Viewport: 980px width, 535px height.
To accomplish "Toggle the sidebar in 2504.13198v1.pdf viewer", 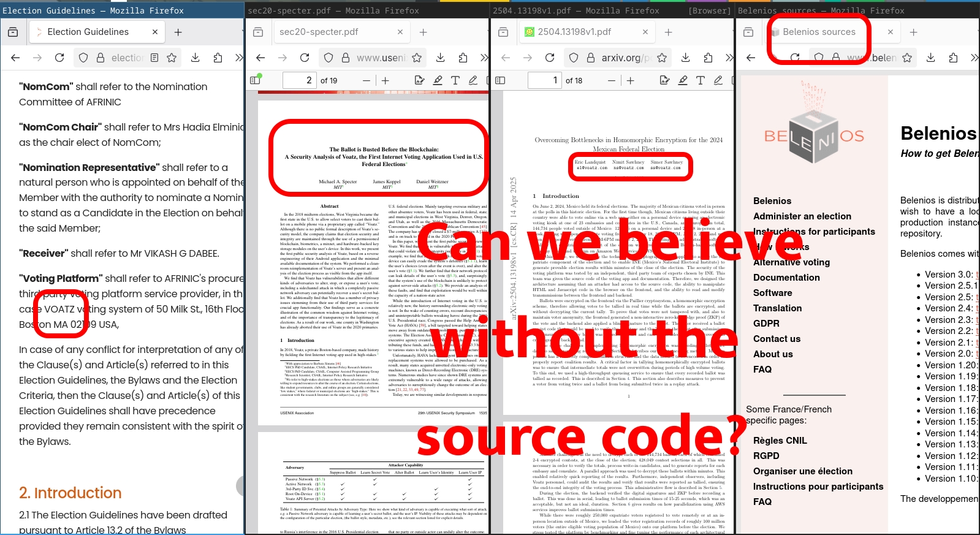I will [500, 80].
